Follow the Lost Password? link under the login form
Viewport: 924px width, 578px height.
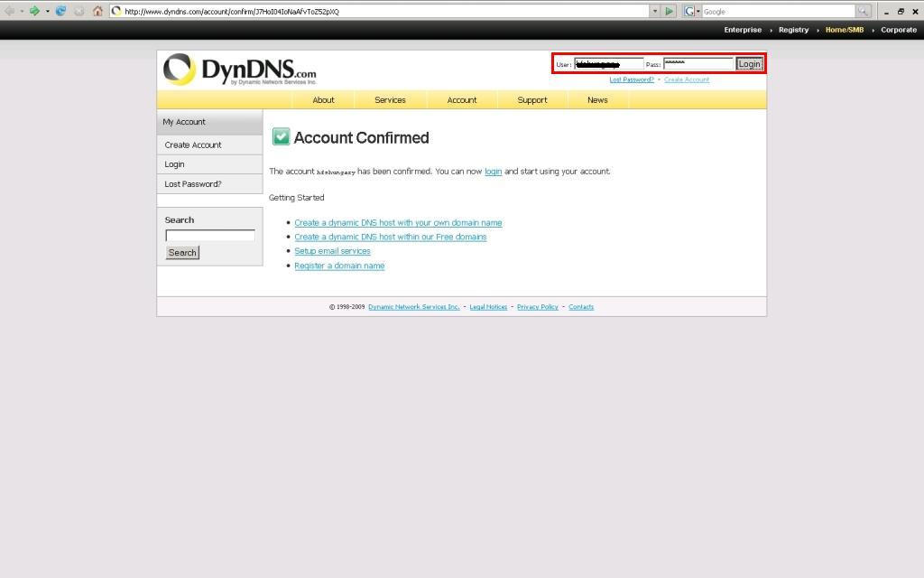point(632,79)
